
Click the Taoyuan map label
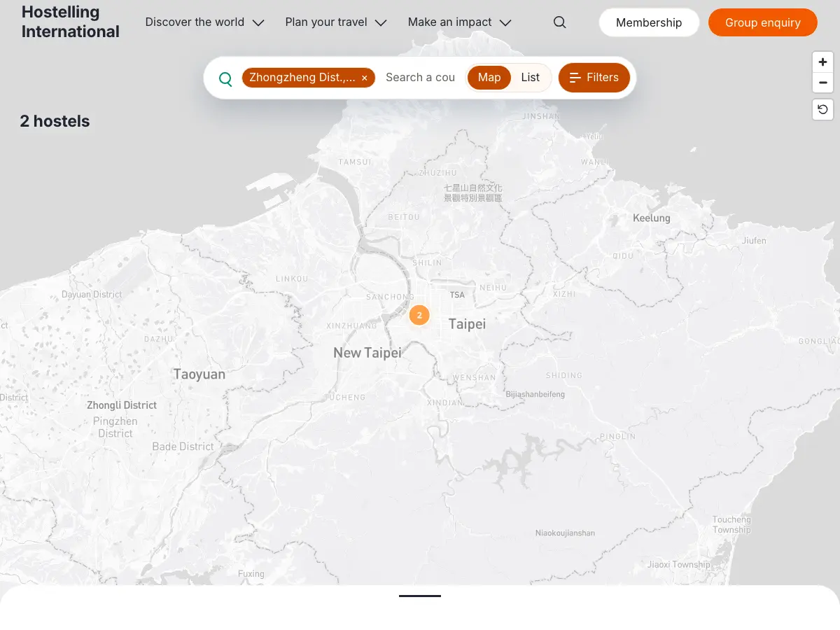(199, 374)
